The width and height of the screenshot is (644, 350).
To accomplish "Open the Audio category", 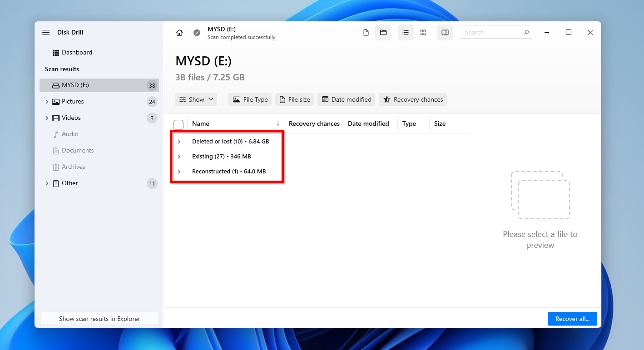I will (99, 134).
